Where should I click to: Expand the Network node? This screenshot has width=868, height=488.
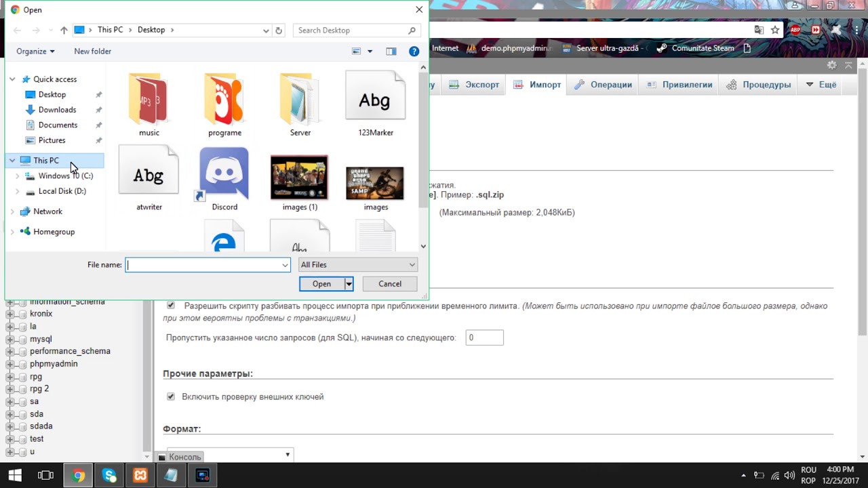[x=12, y=211]
